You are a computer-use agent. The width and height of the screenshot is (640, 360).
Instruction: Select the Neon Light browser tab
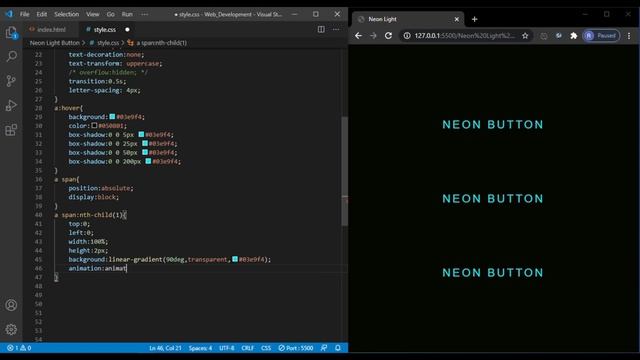point(408,19)
